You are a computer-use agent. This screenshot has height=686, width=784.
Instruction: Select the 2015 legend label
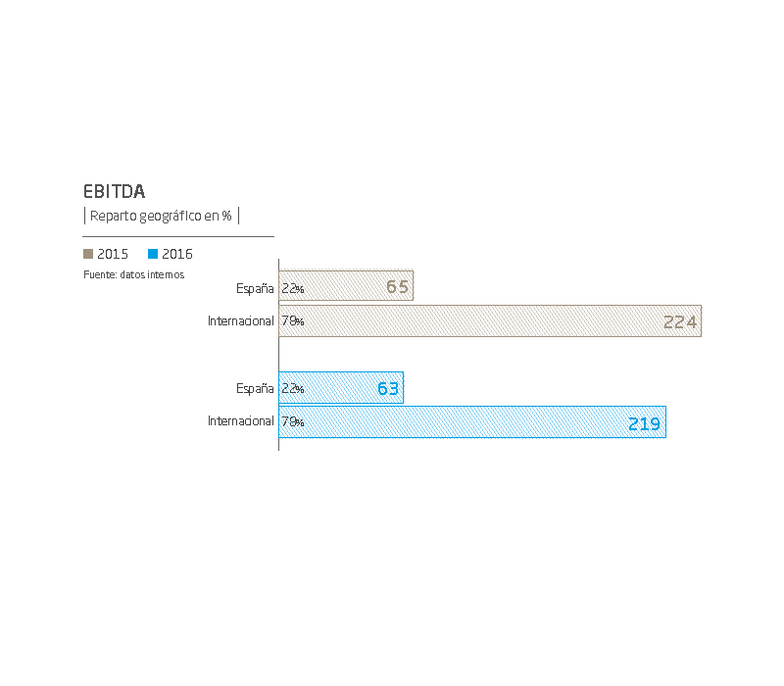[113, 254]
